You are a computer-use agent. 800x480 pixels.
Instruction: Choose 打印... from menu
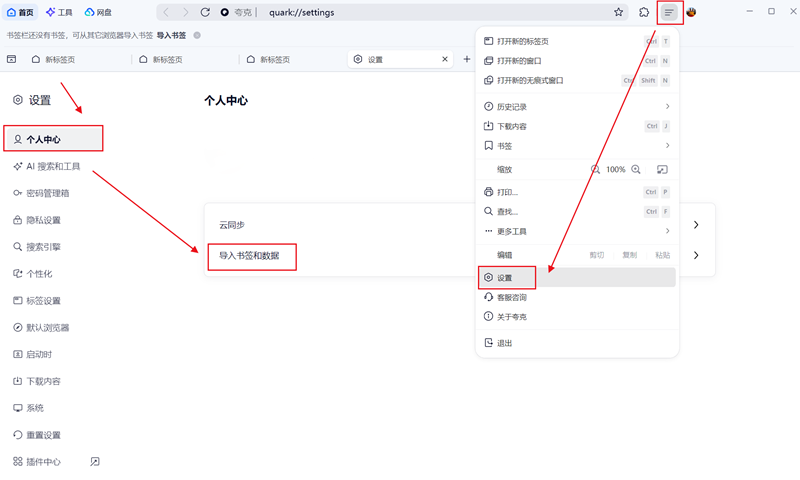tap(577, 192)
